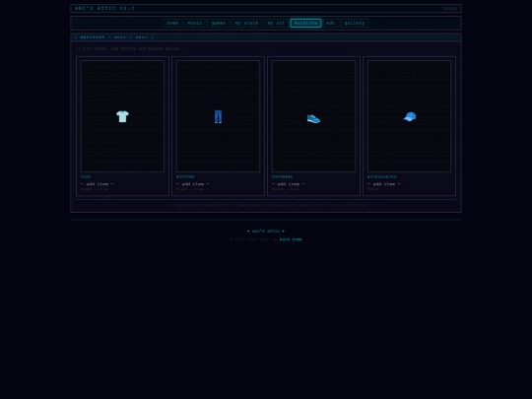Click the "arc's attic" footer text

click(266, 232)
